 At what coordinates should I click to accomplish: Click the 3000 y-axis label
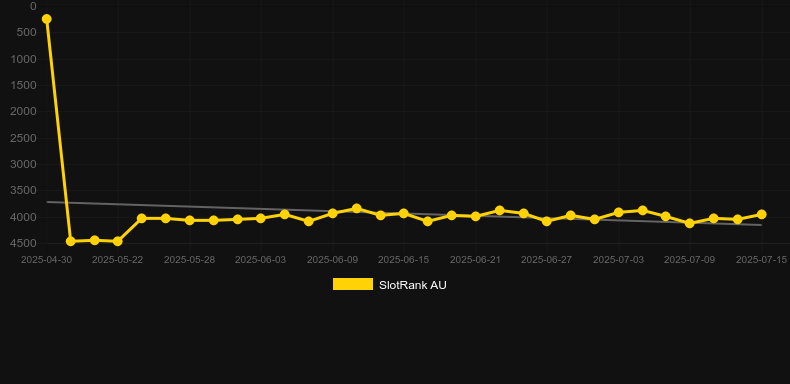(24, 164)
